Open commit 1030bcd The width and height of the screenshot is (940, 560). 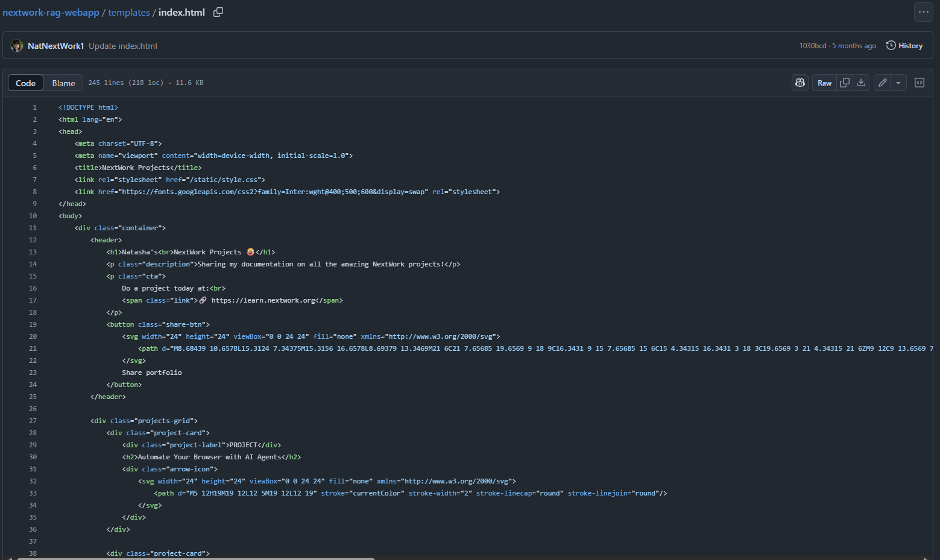tap(813, 46)
